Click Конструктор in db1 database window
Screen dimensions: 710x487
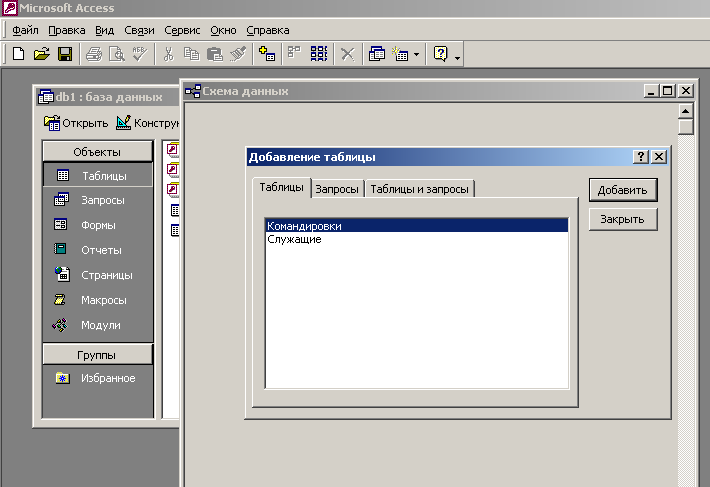point(147,123)
